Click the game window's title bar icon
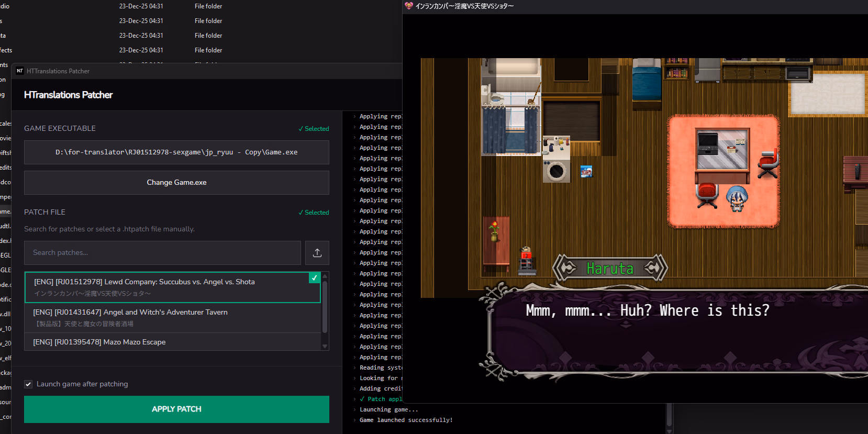The image size is (868, 434). pos(409,6)
